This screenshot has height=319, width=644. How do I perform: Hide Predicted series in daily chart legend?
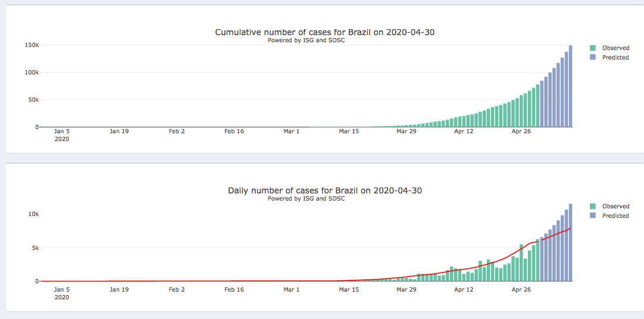615,216
